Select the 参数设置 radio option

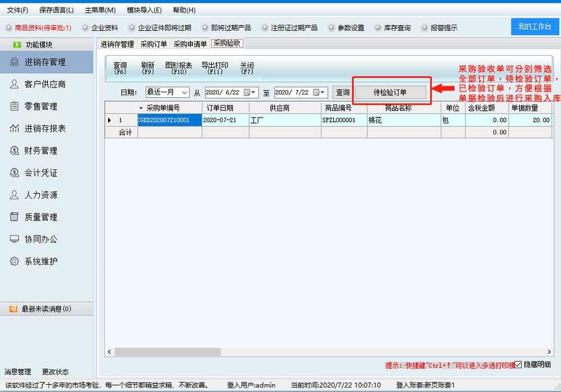pyautogui.click(x=331, y=28)
